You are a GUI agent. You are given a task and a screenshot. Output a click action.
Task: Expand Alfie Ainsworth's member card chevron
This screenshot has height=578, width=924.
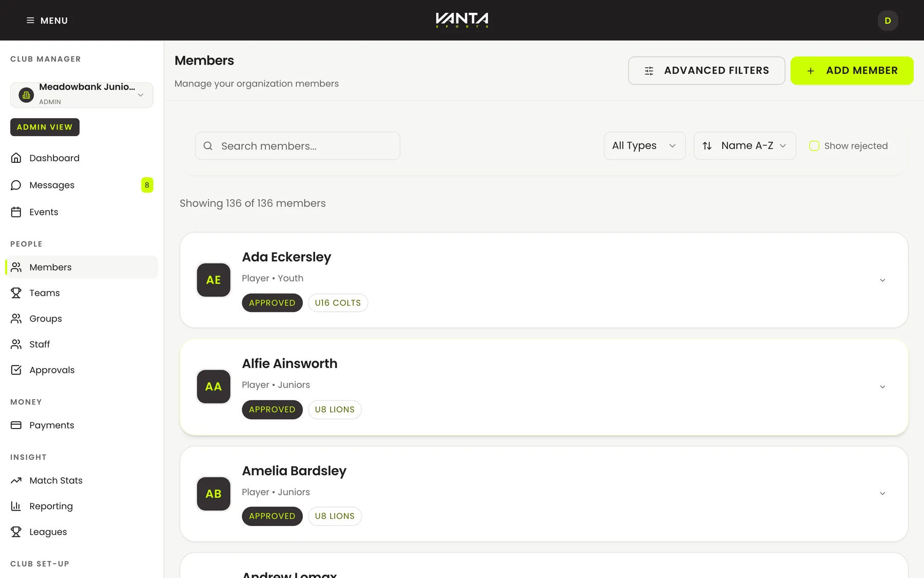coord(882,386)
